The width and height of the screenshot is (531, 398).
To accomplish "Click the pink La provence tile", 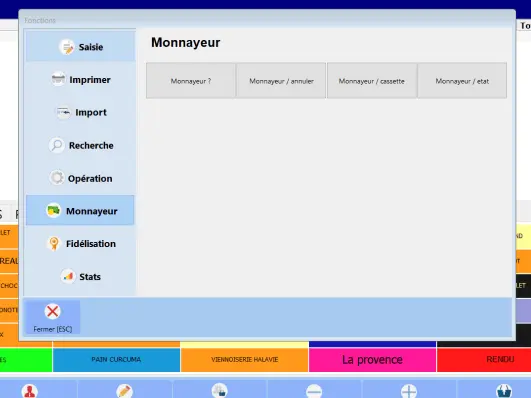I will click(372, 360).
